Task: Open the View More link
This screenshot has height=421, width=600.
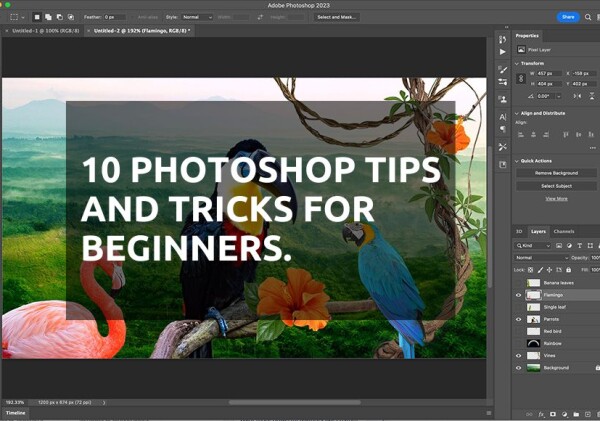Action: pos(556,199)
